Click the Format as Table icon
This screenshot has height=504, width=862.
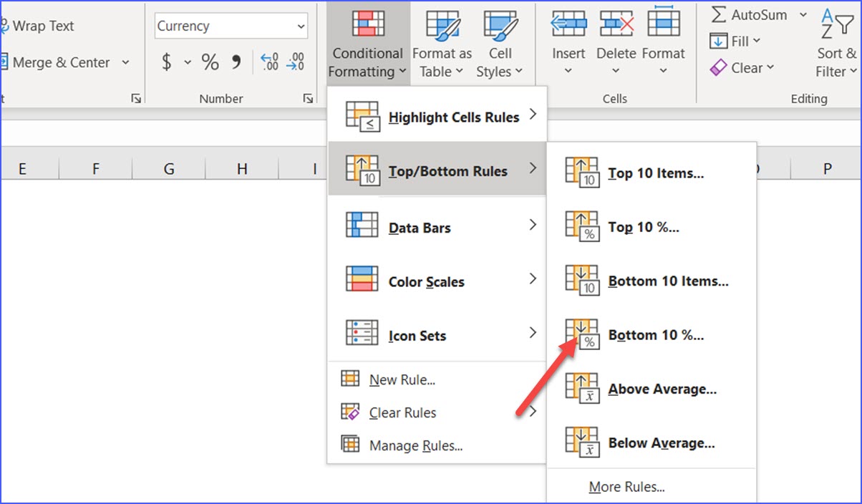pyautogui.click(x=441, y=25)
